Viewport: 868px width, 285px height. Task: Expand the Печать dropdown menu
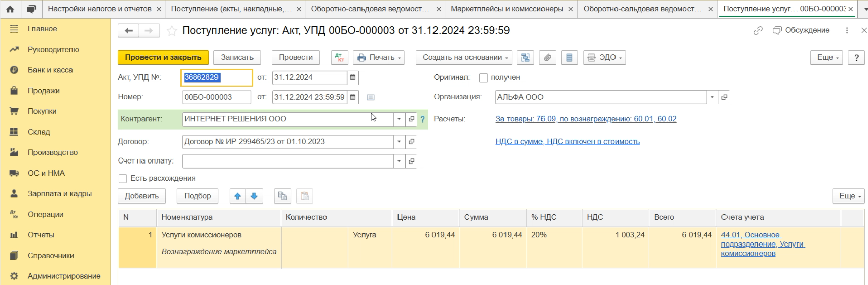click(378, 58)
